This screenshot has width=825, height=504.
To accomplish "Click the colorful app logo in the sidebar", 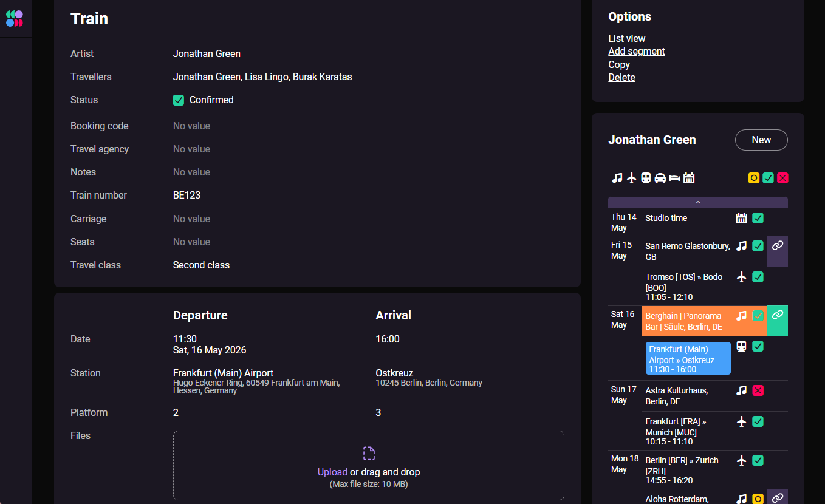I will point(15,18).
